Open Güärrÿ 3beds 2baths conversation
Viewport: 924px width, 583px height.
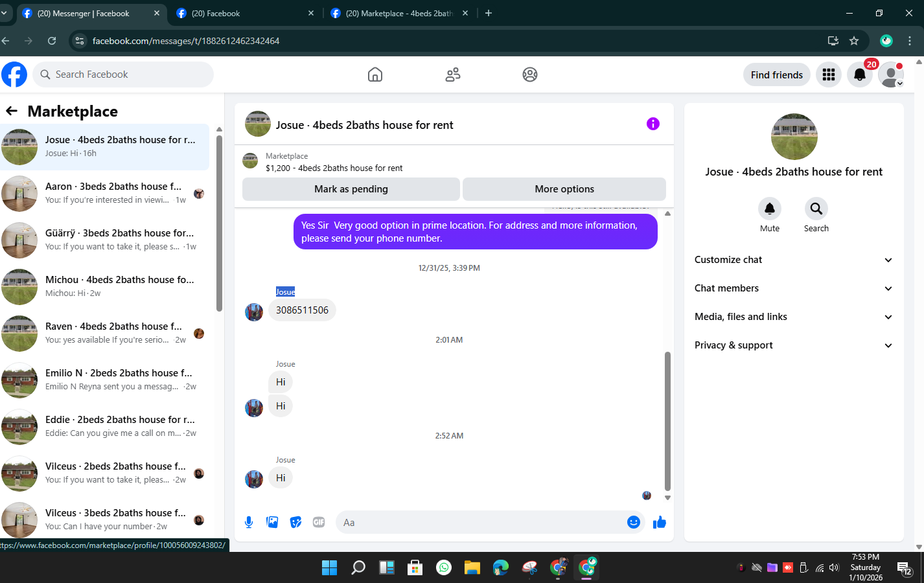pyautogui.click(x=105, y=240)
